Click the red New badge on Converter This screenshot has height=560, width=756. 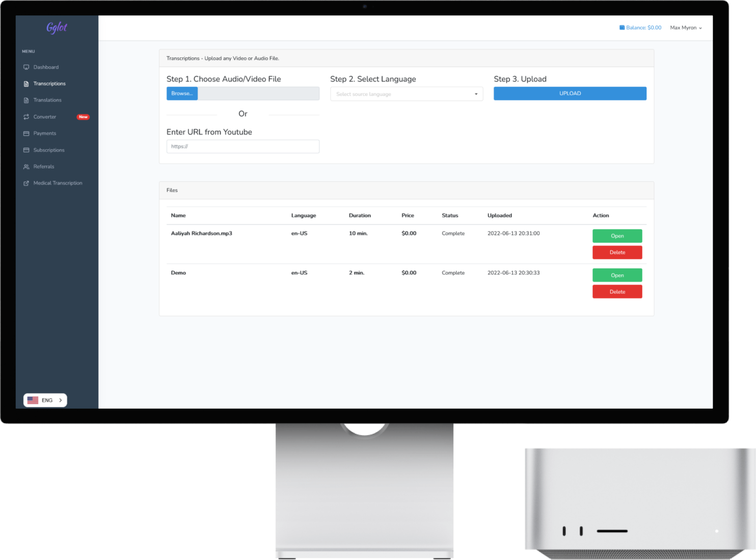83,117
